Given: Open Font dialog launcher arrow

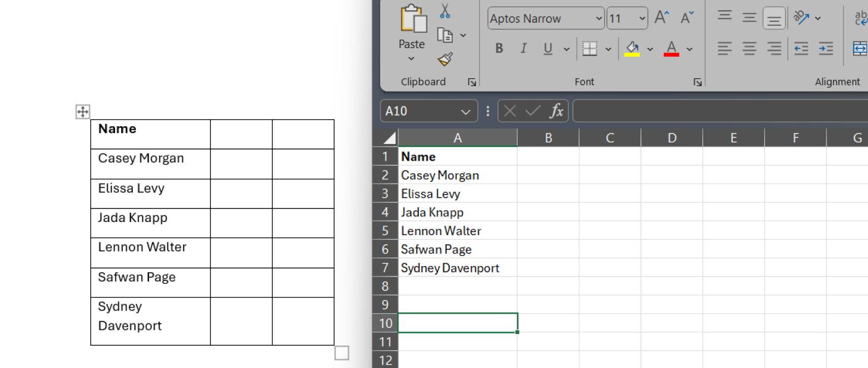Looking at the screenshot, I should tap(698, 82).
